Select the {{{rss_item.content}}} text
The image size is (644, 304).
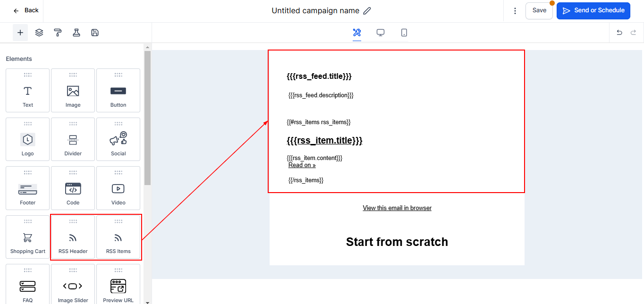point(314,158)
